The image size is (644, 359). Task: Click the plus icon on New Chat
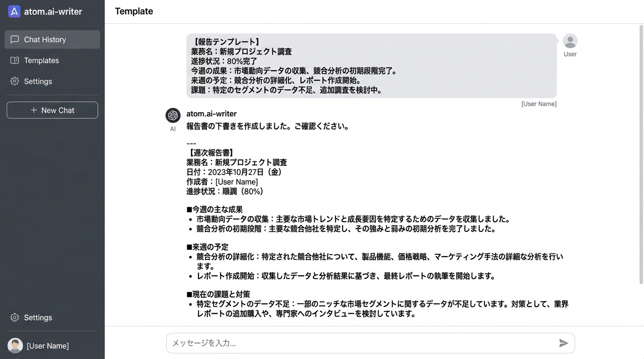[34, 110]
